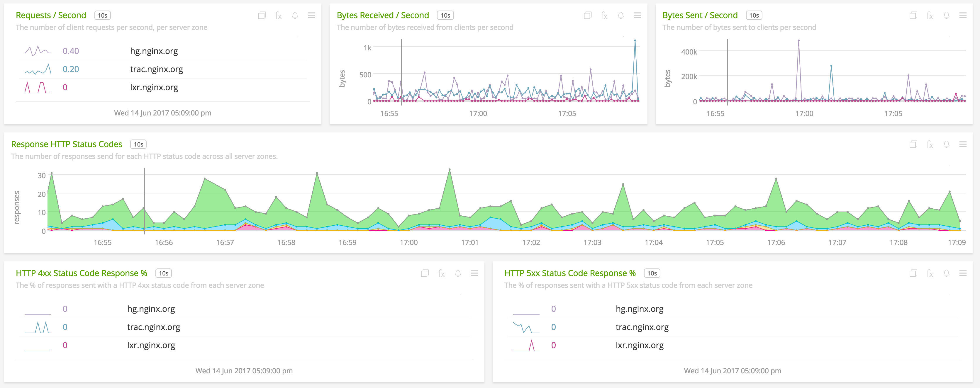Click fx function icon on Bytes Received panel
Screen dimensions: 980x388
[x=604, y=15]
